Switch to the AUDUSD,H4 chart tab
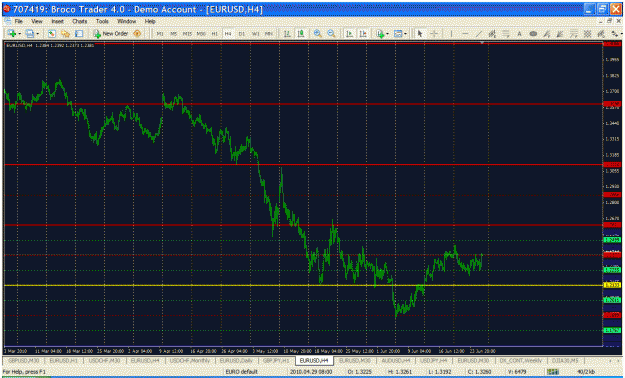Viewport: 625px width, 378px height. pyautogui.click(x=395, y=360)
